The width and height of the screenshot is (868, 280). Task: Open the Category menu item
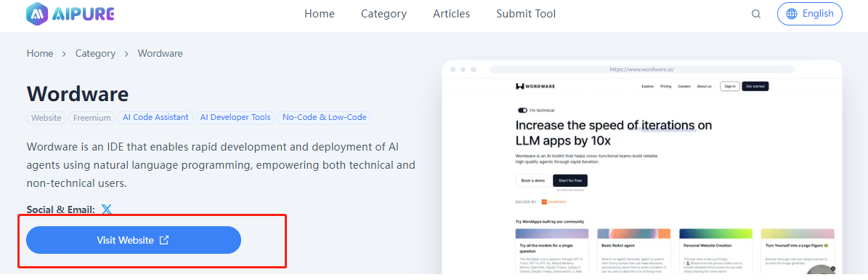pos(384,14)
